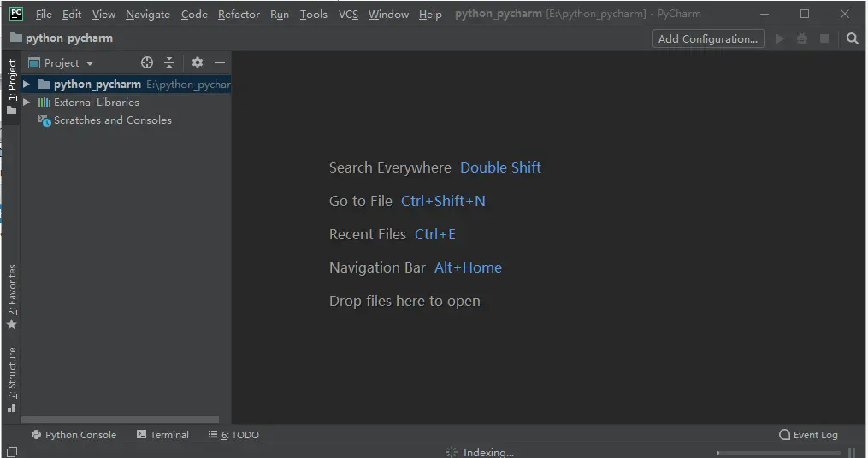Click the Search Everywhere label
Image resolution: width=868 pixels, height=458 pixels.
390,167
